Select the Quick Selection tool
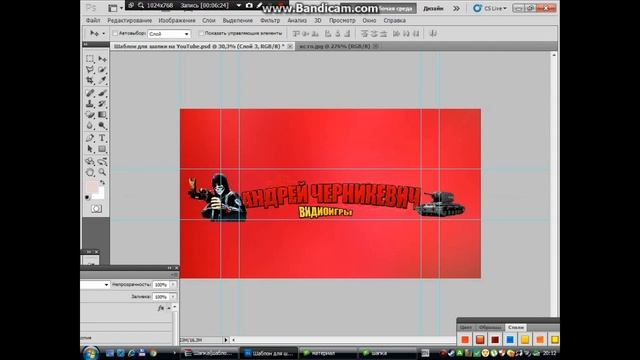Image resolution: width=640 pixels, height=360 pixels. [x=102, y=70]
